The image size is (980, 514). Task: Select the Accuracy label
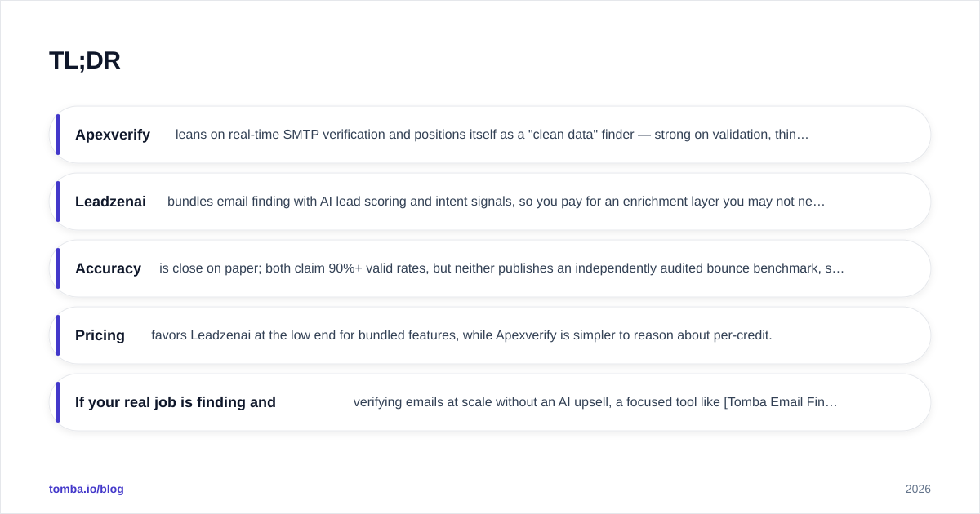click(x=108, y=268)
